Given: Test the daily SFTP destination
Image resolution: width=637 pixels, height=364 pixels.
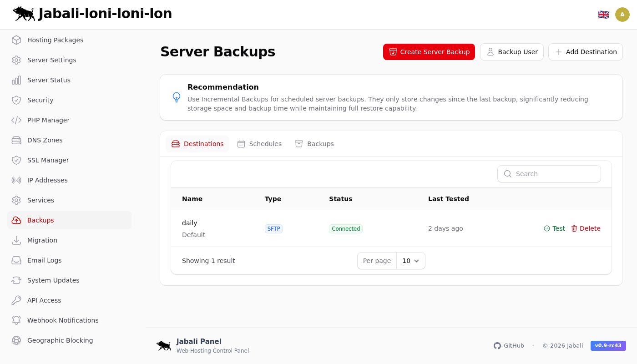Looking at the screenshot, I should point(554,228).
